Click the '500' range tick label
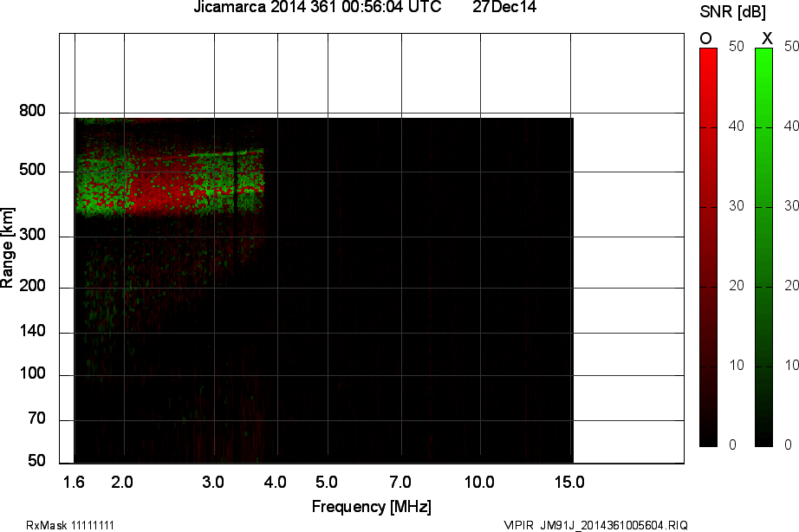This screenshot has width=799, height=532. 32,170
